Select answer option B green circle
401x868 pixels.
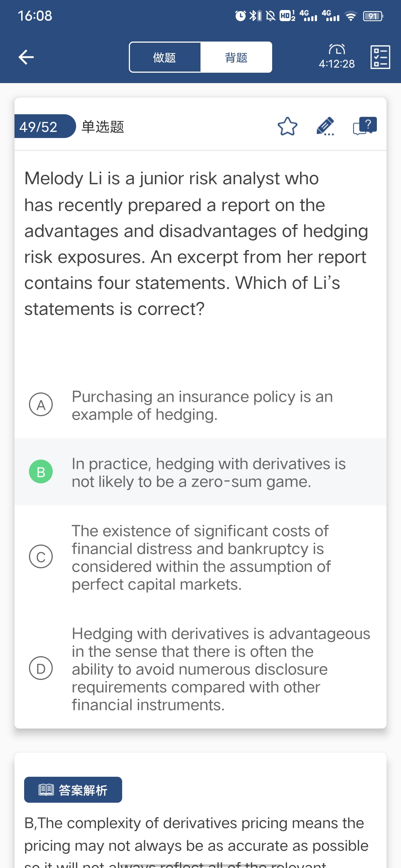[x=41, y=472]
